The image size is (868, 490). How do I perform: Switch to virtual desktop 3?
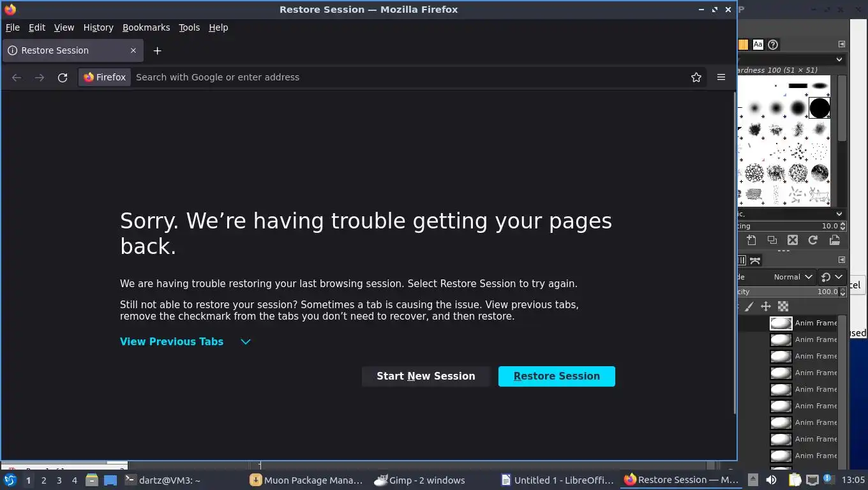click(59, 480)
